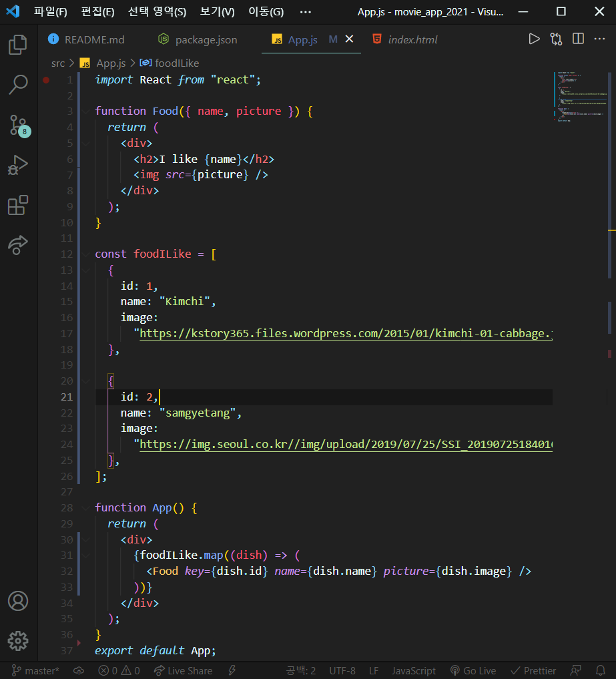Screen dimensions: 616x679
Task: Open the 선택 영역(S) menu
Action: click(x=157, y=12)
